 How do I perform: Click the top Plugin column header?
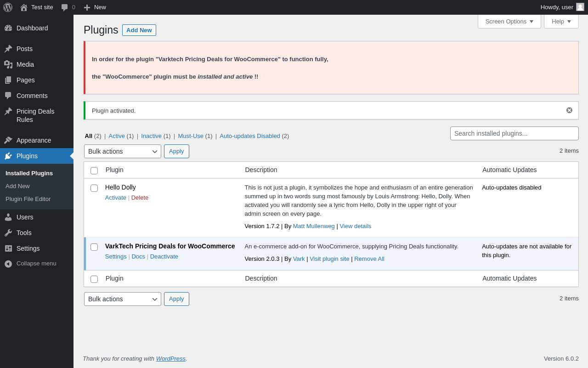pos(114,170)
